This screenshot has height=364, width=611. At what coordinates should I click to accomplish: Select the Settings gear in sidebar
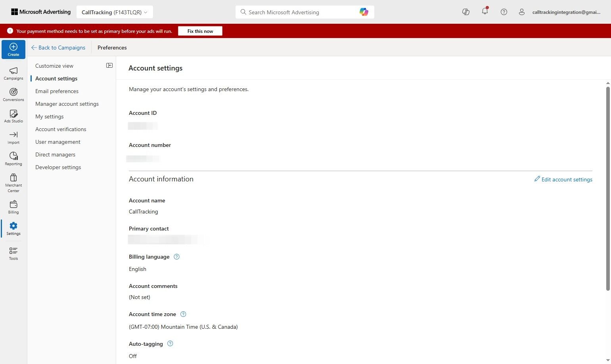(x=13, y=229)
